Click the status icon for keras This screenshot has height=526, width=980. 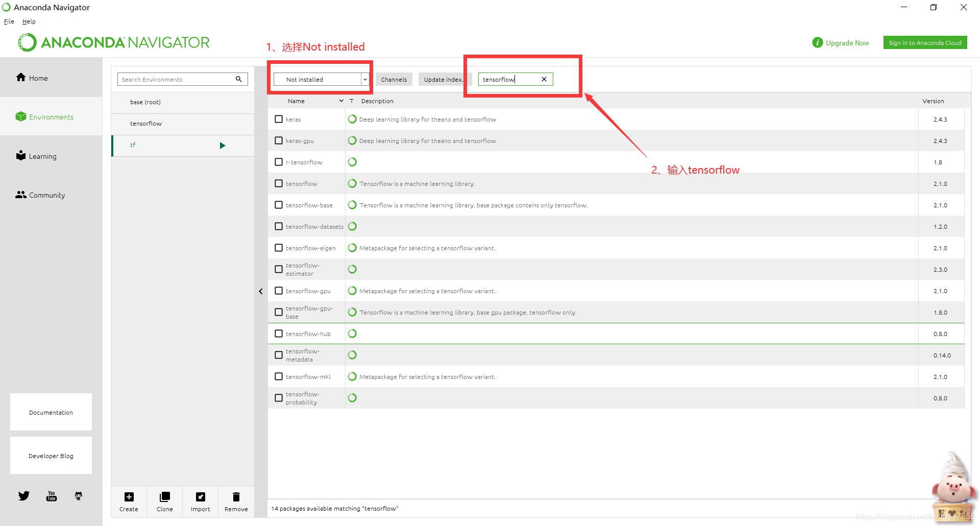coord(352,119)
